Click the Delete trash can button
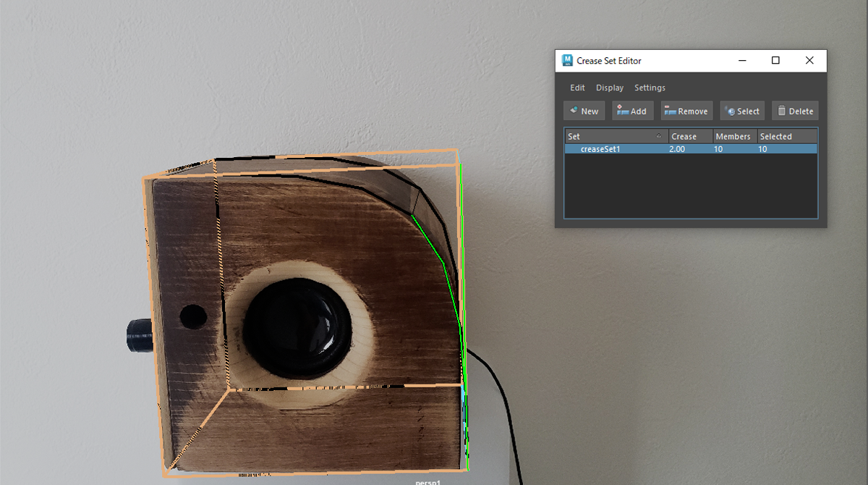Image resolution: width=868 pixels, height=485 pixels. coord(795,111)
